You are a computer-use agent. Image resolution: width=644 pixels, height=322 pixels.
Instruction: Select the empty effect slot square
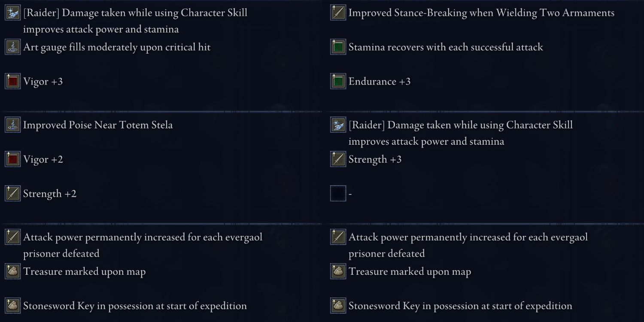(338, 194)
